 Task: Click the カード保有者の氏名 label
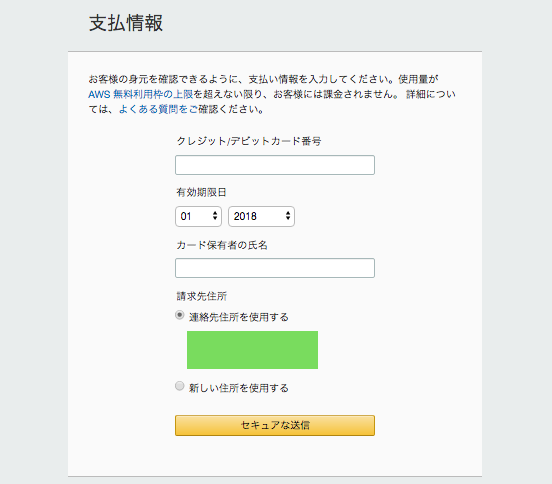tap(222, 245)
